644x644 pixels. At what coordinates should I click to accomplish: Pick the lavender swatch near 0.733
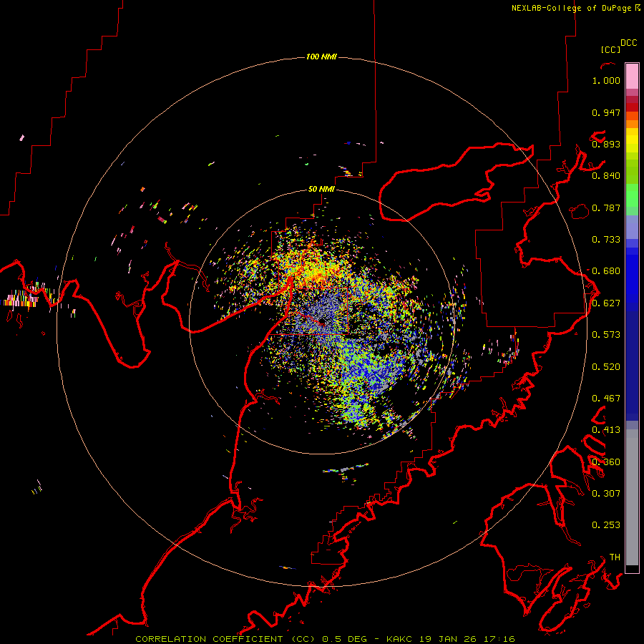[x=632, y=227]
